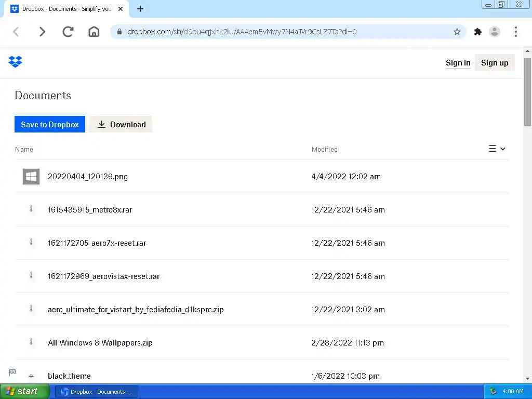The image size is (532, 399).
Task: Click the 4:08 AM taskbar clock
Action: [513, 391]
